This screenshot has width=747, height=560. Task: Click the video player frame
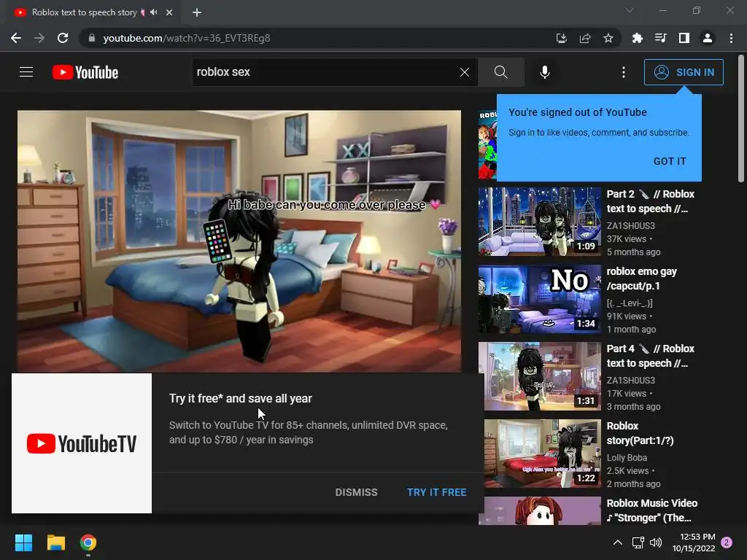point(239,241)
